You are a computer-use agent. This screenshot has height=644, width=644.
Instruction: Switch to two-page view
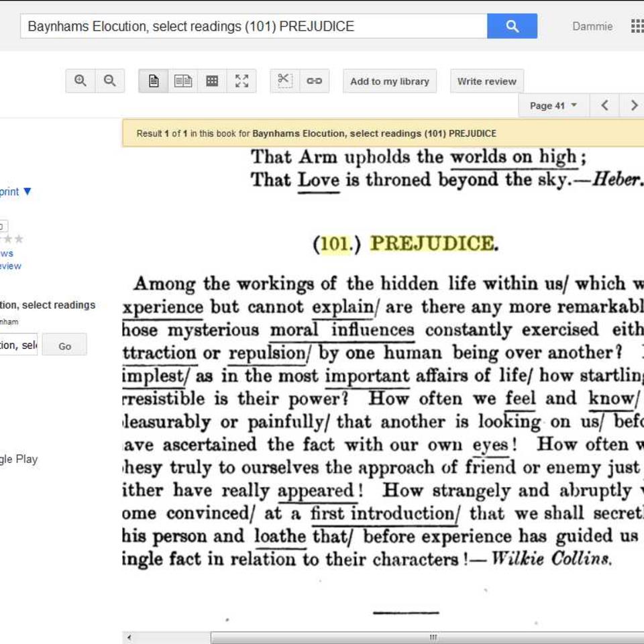pos(182,81)
